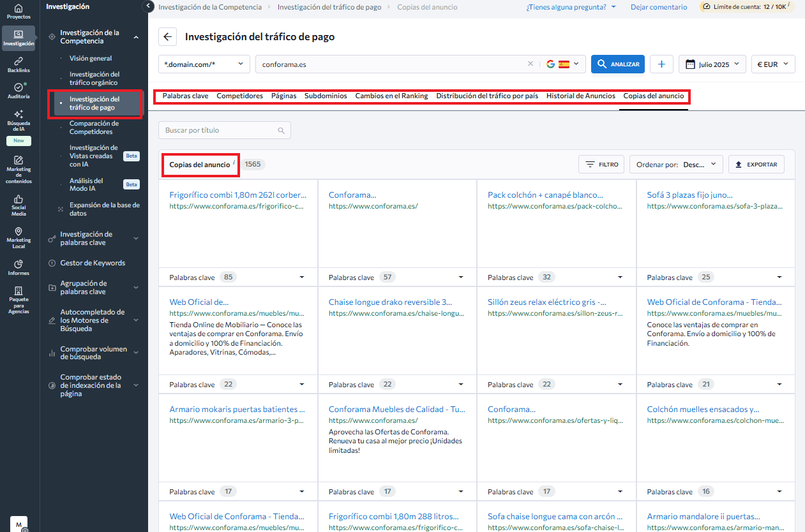Expand Palabras clave 85 on Frigorífico combi card
The image size is (805, 532).
click(301, 277)
